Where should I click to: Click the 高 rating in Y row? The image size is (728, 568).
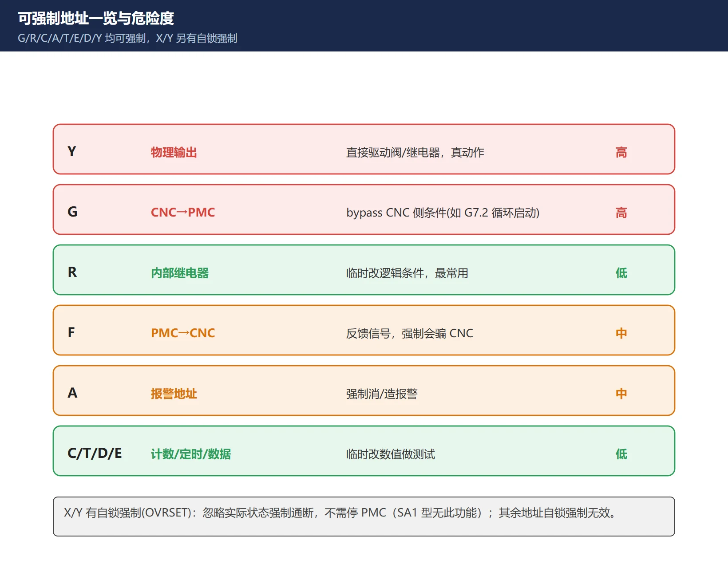[621, 152]
